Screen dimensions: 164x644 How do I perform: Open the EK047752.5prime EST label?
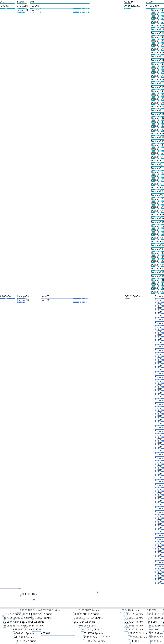[x=42, y=614]
